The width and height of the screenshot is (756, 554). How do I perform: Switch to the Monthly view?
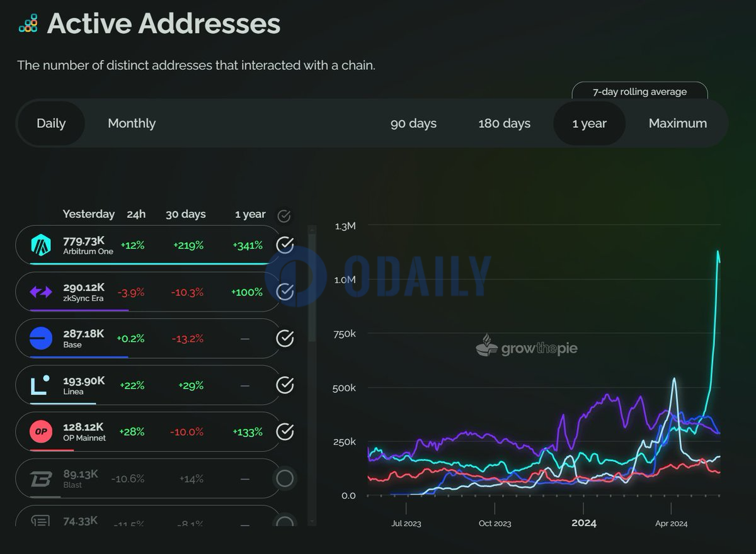click(x=132, y=123)
